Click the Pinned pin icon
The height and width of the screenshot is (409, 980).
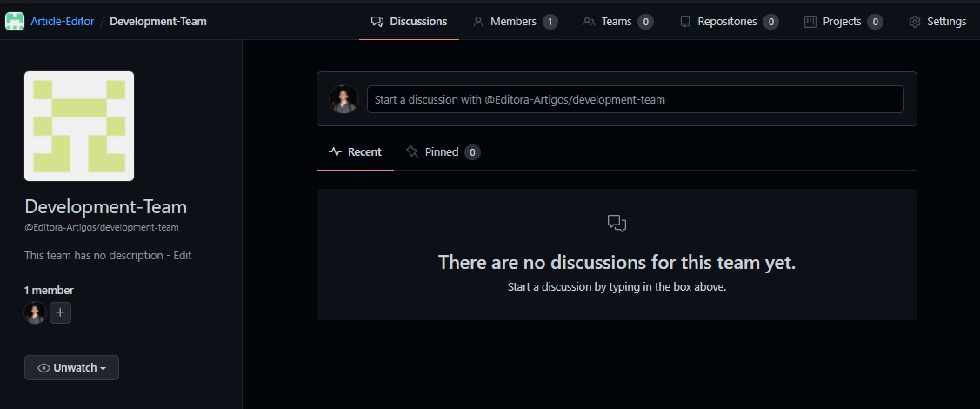412,152
